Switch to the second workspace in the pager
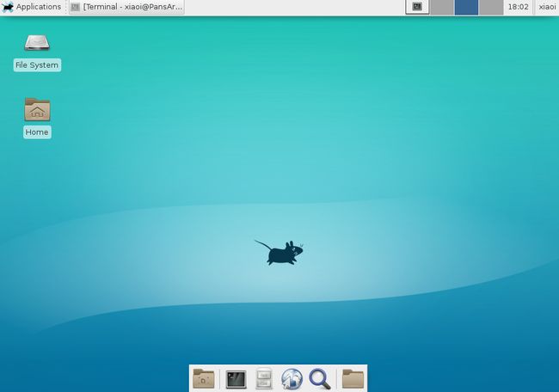This screenshot has height=392, width=559. (x=442, y=7)
